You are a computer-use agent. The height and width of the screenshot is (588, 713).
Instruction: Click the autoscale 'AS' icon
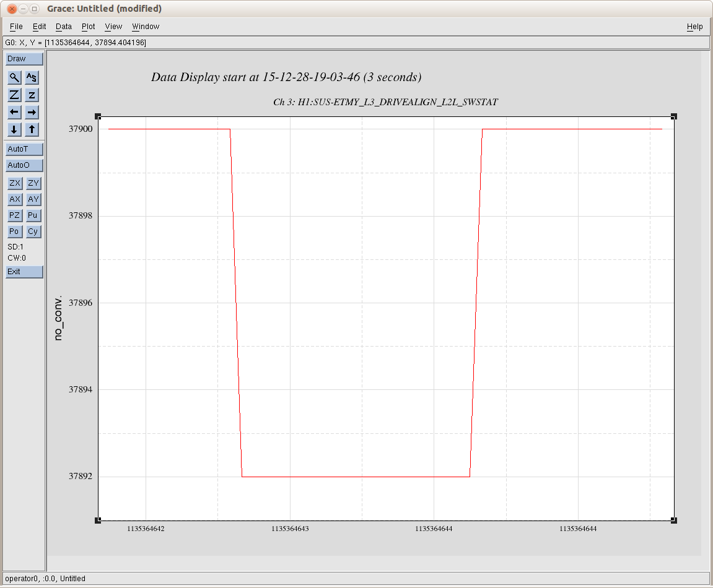(32, 77)
